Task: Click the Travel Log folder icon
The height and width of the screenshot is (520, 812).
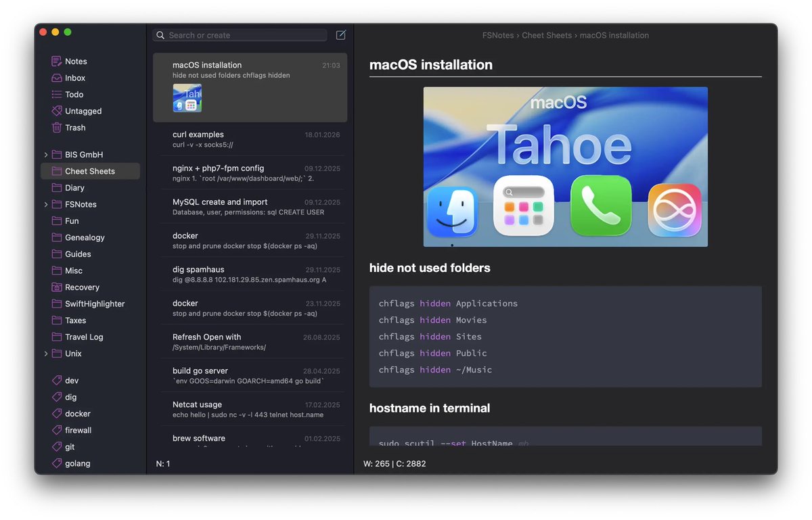Action: 57,337
